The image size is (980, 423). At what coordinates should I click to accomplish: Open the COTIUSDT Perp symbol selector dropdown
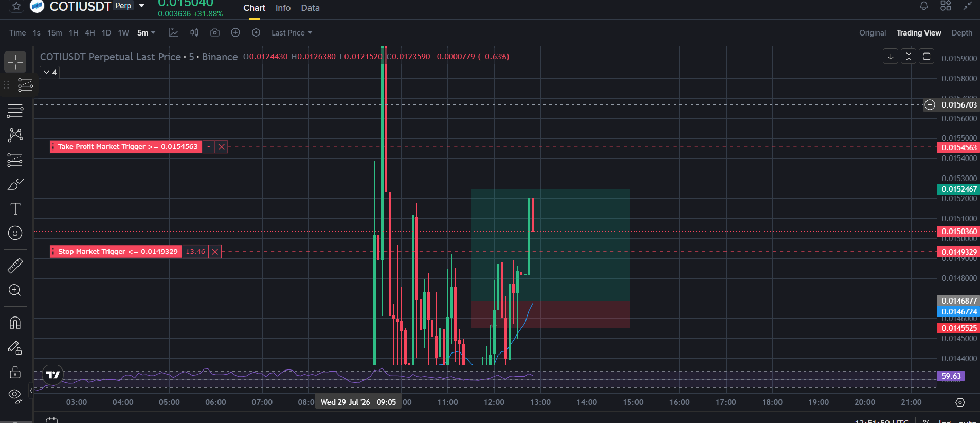click(x=141, y=6)
